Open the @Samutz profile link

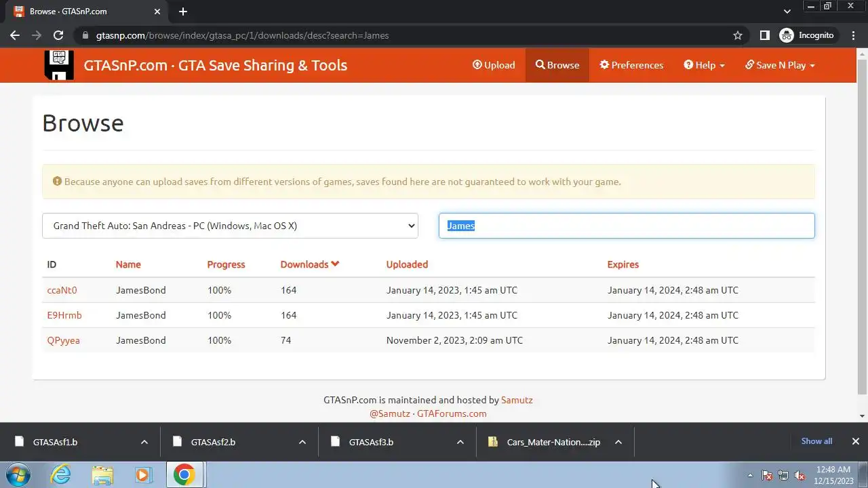[x=390, y=413]
